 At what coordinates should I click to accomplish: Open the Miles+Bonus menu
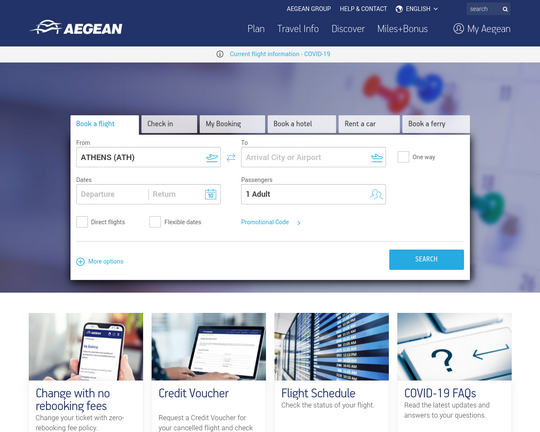coord(402,29)
